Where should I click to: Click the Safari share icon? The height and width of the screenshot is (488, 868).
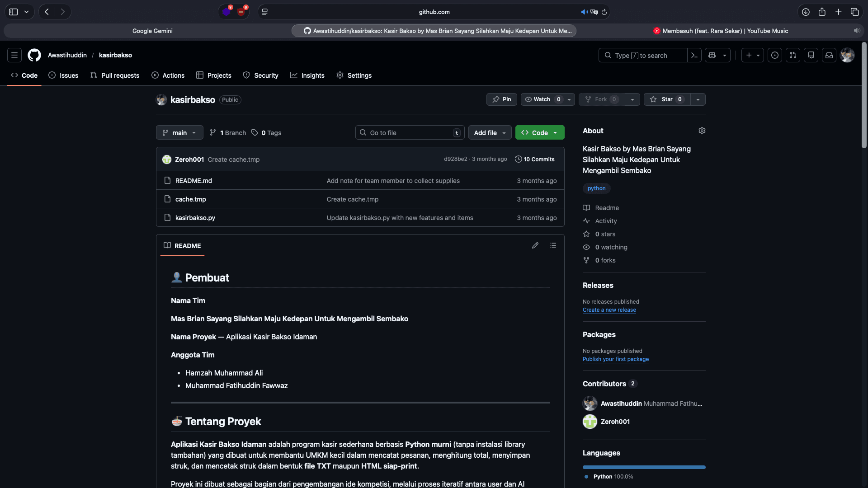pos(822,12)
